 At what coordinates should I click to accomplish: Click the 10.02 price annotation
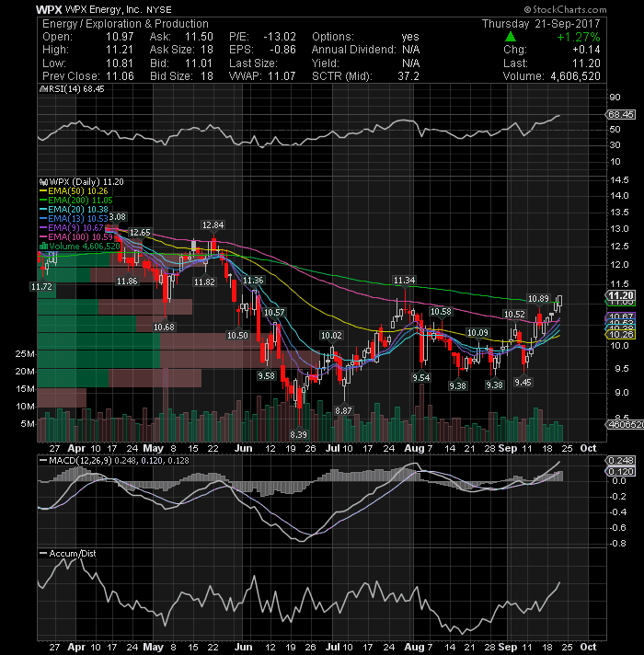(x=331, y=336)
